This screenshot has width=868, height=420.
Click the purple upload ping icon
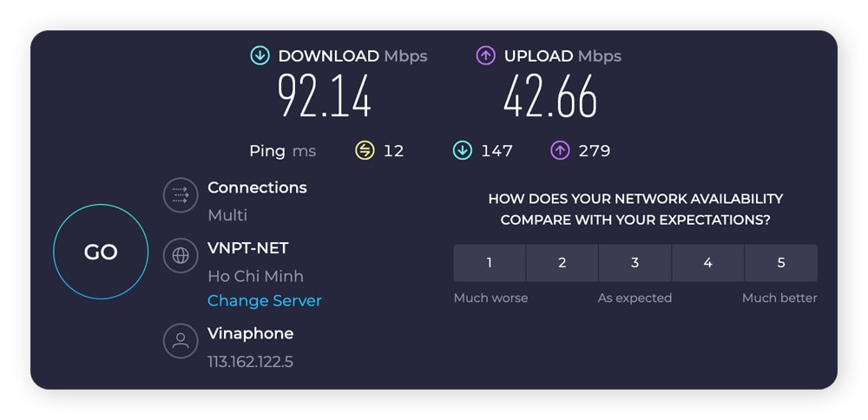(x=560, y=151)
